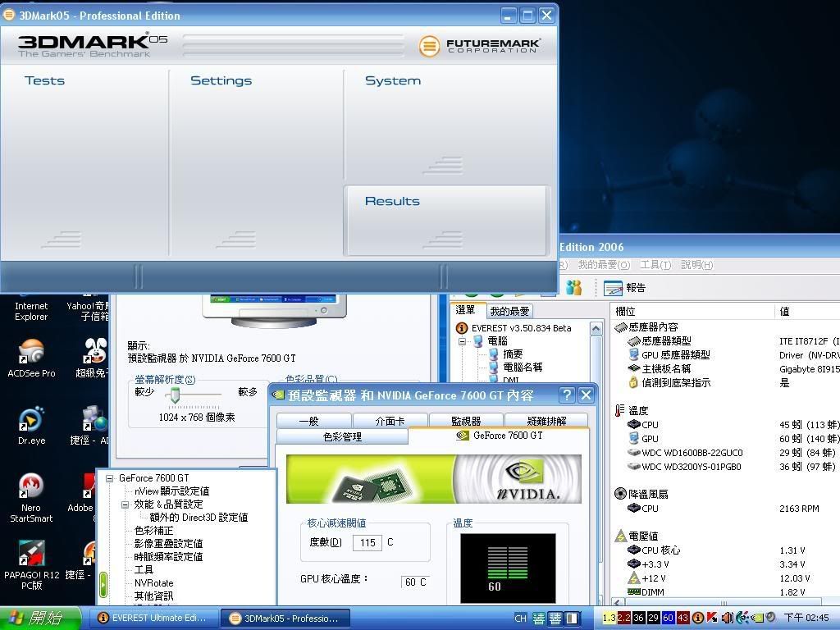Screen dimensions: 840x630
Task: Open the 工具(T) menu in EVEREST
Action: (x=655, y=265)
